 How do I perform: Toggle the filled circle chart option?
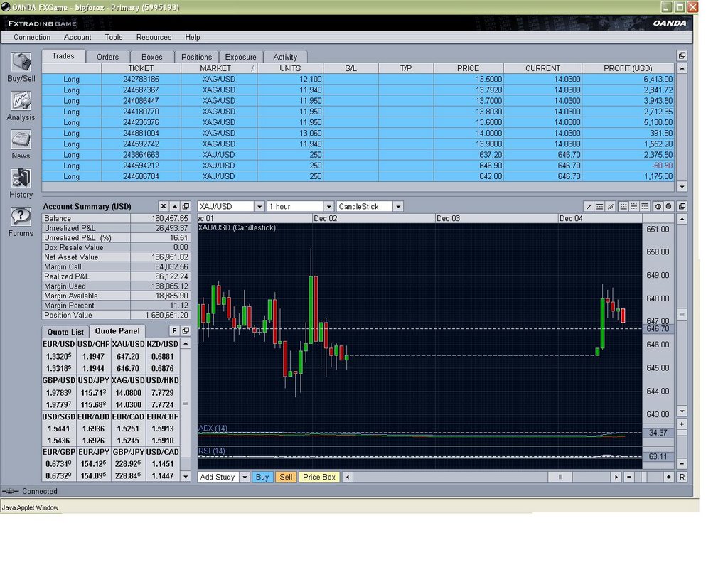point(668,207)
